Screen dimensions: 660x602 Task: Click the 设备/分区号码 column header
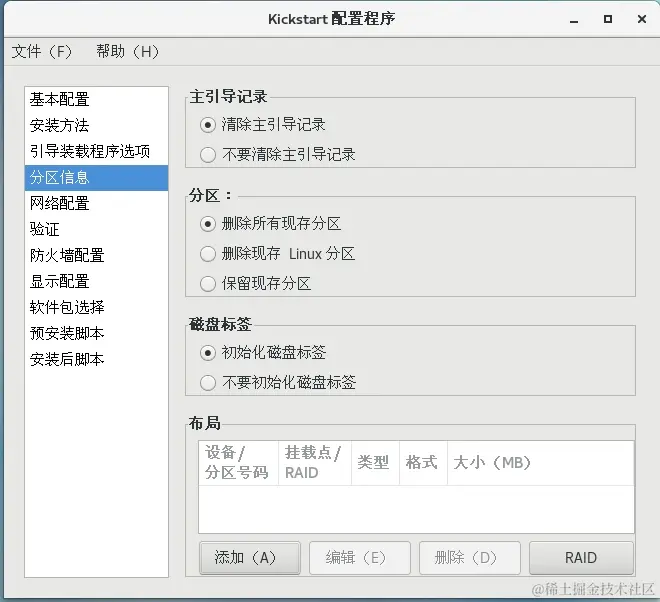click(238, 463)
